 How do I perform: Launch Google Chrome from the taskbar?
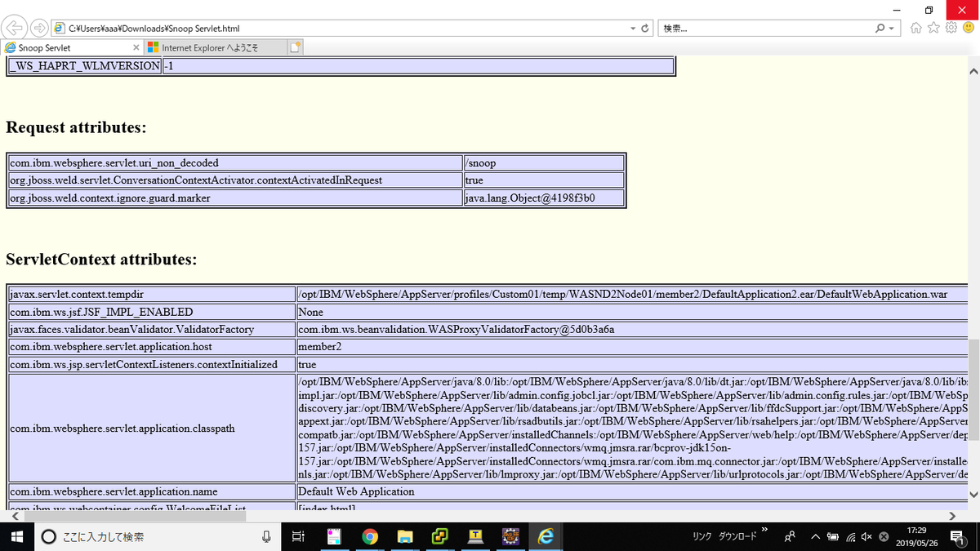[x=369, y=536]
